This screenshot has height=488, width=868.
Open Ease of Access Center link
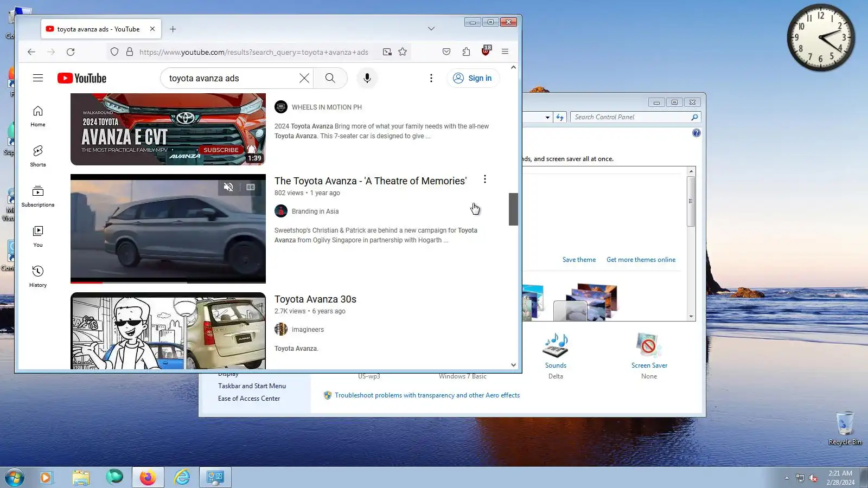(x=249, y=399)
